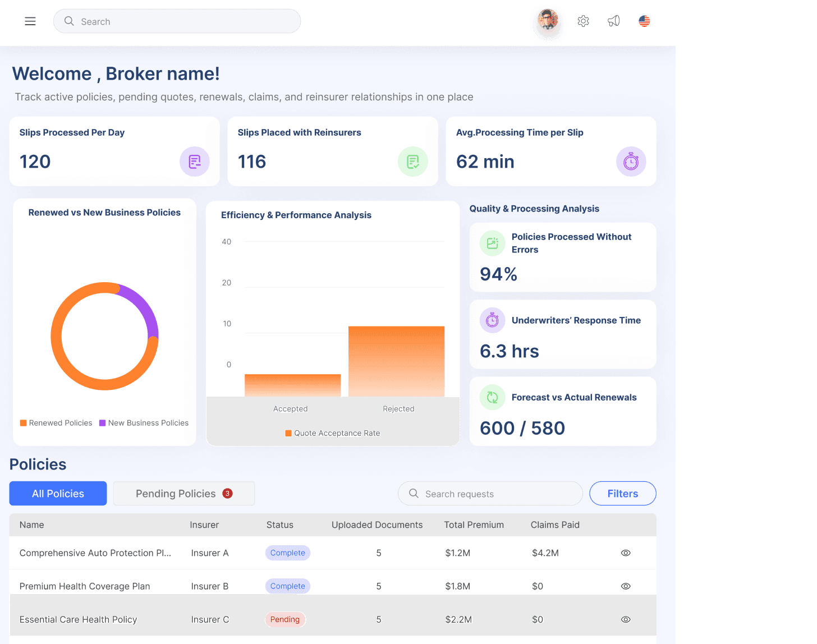
Task: Open the settings gear icon
Action: point(583,21)
